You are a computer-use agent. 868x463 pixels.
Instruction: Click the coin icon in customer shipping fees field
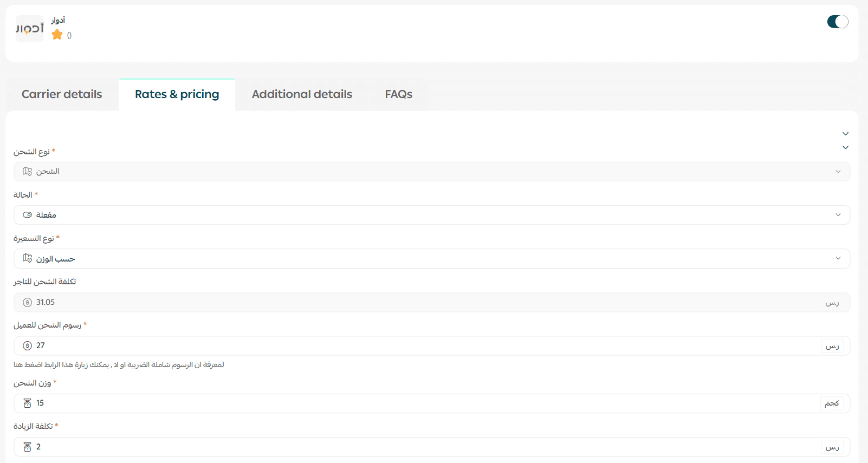point(27,345)
